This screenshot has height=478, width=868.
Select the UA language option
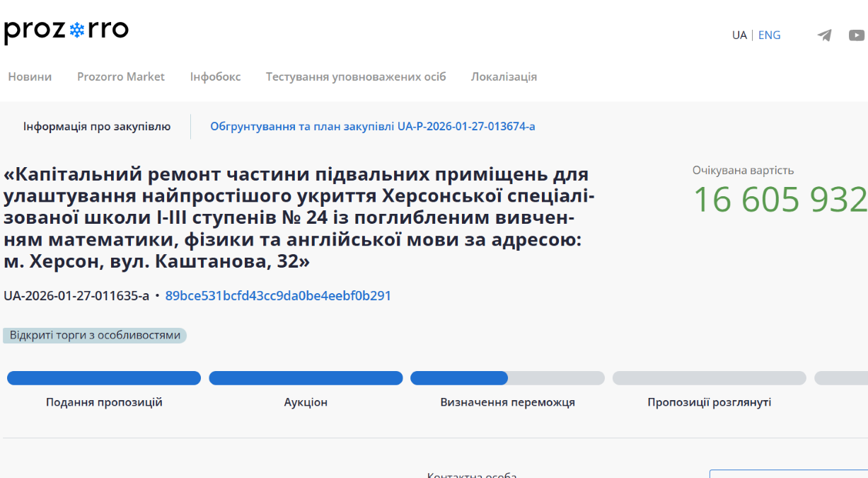click(739, 35)
